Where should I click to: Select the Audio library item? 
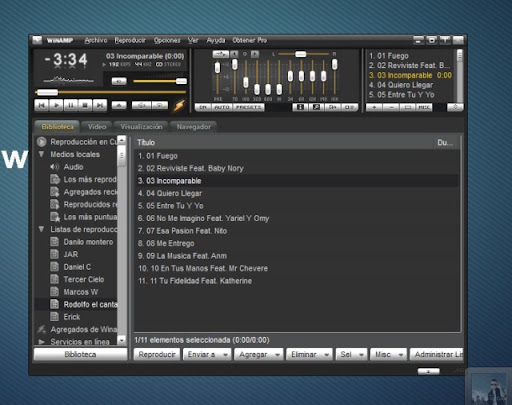[x=73, y=167]
